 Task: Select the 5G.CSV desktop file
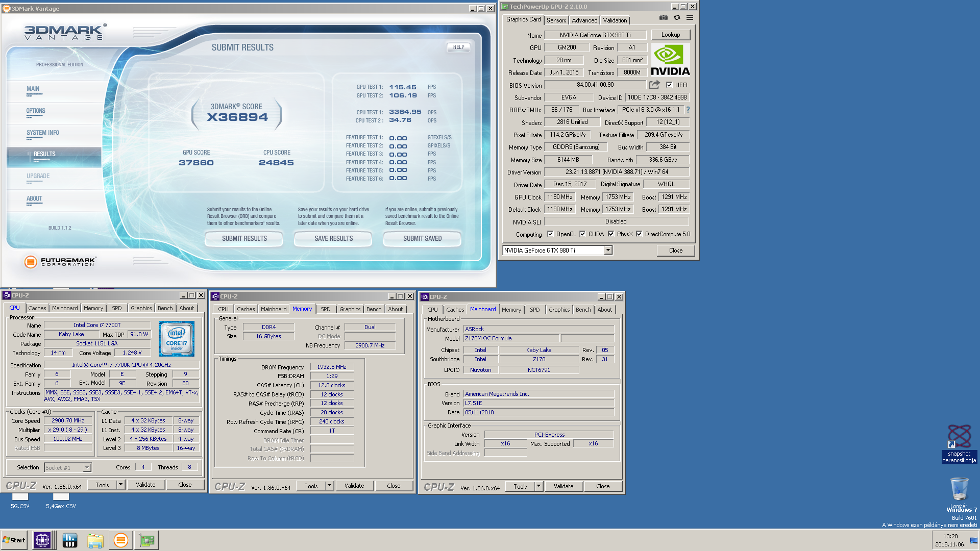pos(20,501)
